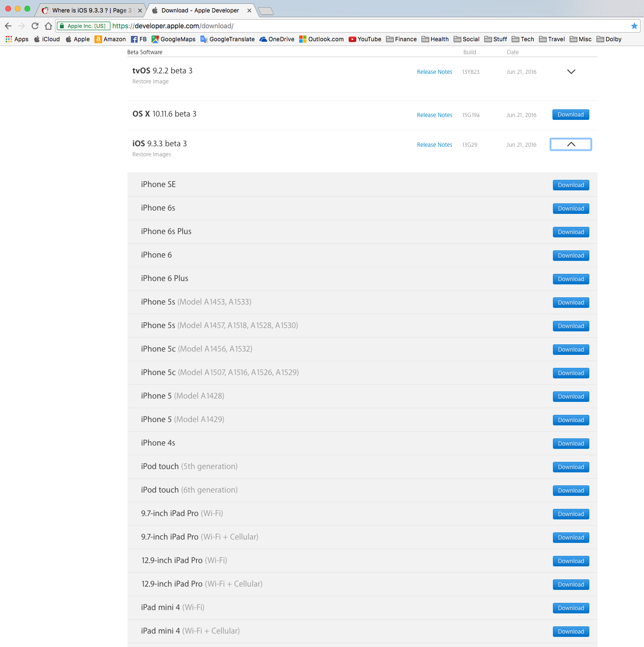Download iPod touch 6th generation image

571,491
